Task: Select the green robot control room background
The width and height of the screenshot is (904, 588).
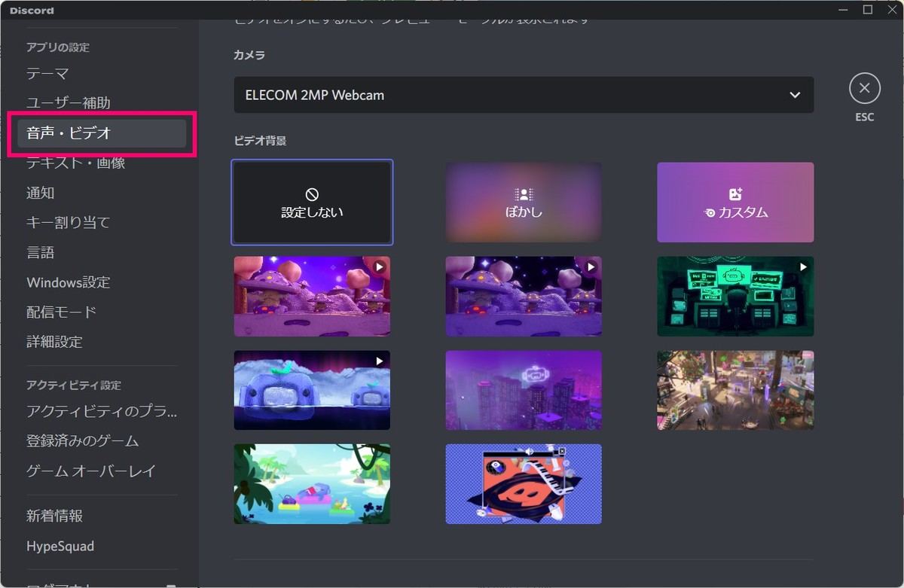Action: 735,296
